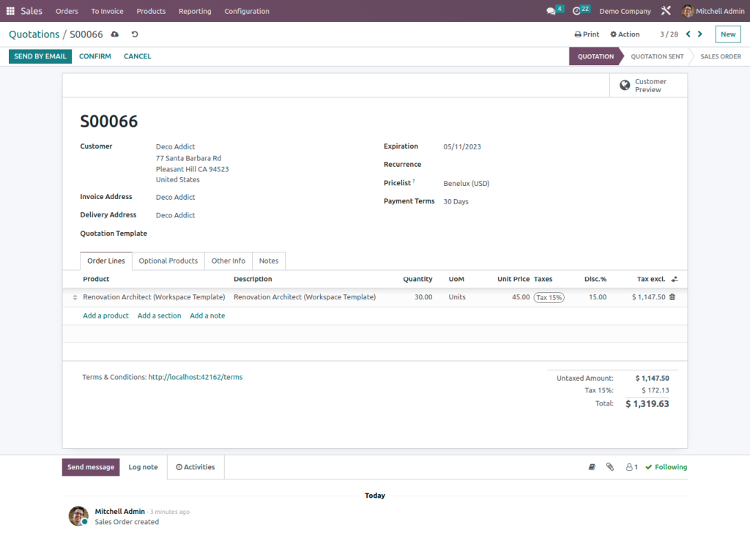The height and width of the screenshot is (560, 750).
Task: Click the Customer Preview globe icon
Action: coord(625,85)
